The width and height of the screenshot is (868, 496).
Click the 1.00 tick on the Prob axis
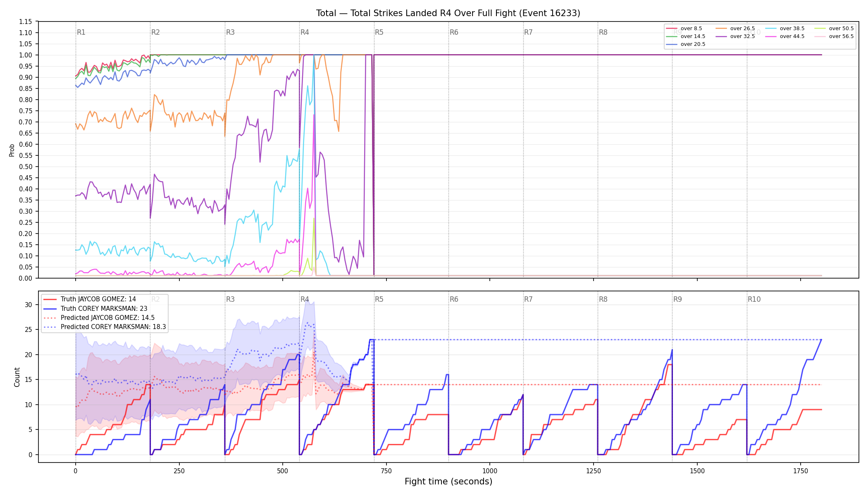(25, 55)
